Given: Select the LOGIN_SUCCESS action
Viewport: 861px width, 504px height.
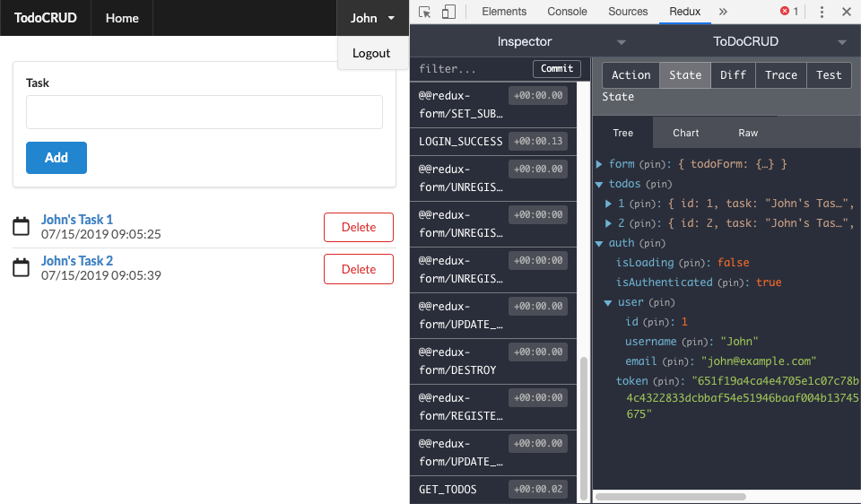Looking at the screenshot, I should [x=493, y=142].
